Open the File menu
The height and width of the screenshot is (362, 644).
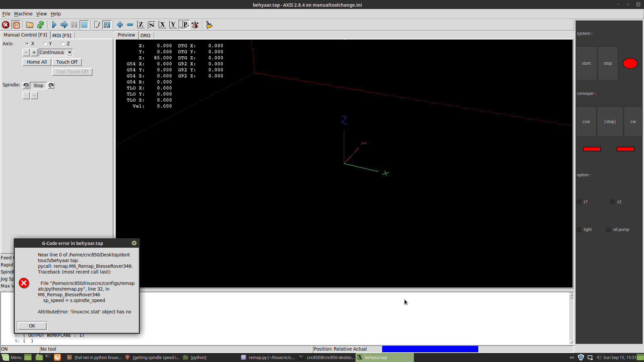click(x=6, y=14)
